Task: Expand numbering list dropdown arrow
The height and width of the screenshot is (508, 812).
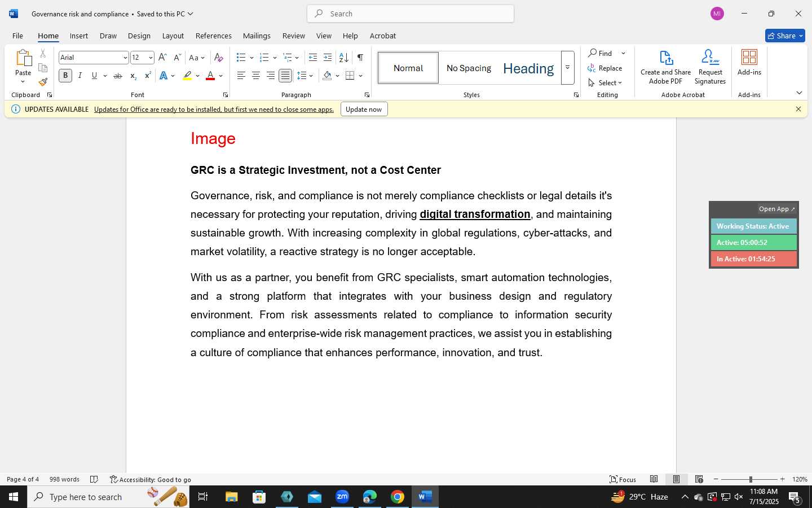Action: click(275, 58)
